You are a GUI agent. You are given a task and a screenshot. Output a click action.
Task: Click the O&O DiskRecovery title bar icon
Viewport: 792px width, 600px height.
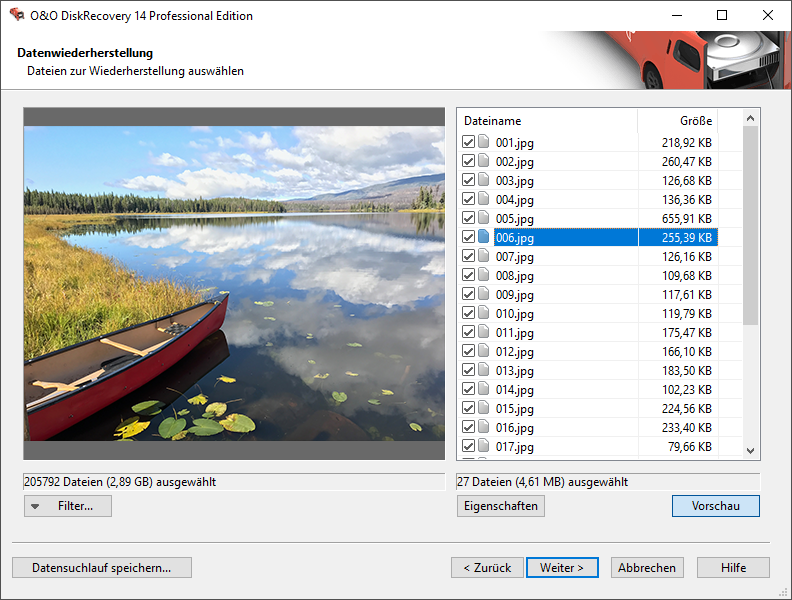click(x=16, y=16)
